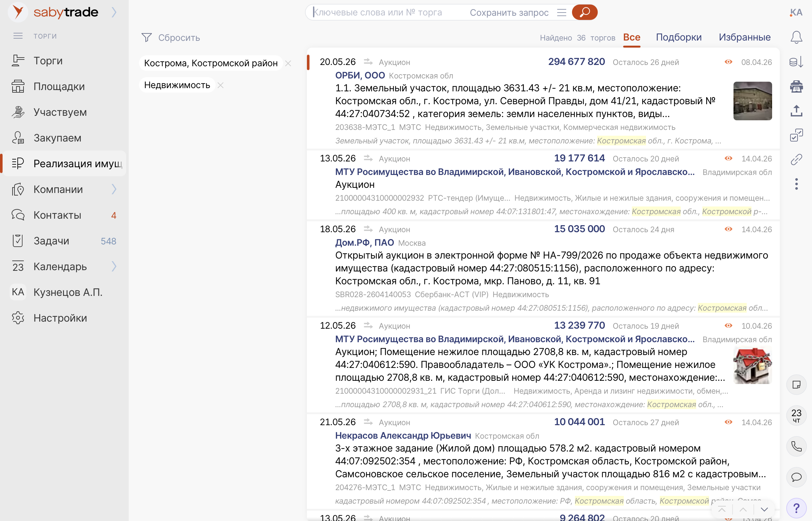Jump to list top with double-up arrow

pyautogui.click(x=722, y=509)
